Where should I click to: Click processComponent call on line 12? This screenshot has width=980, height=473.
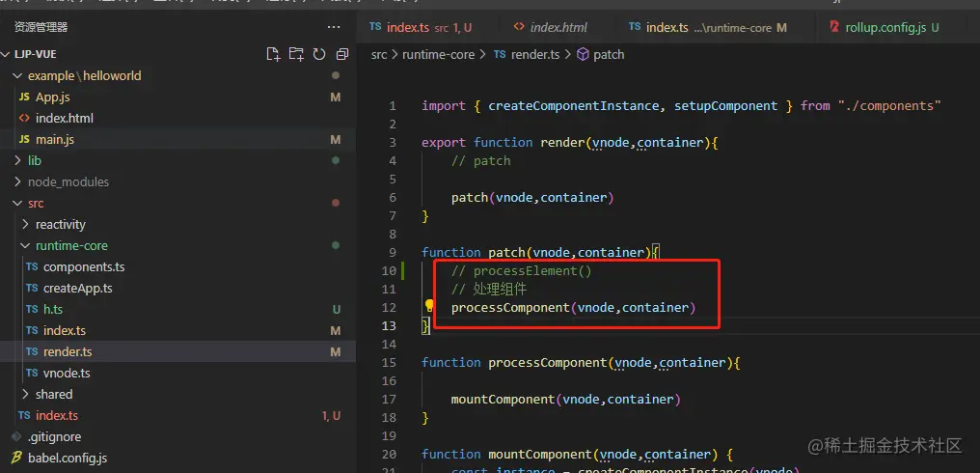click(510, 307)
